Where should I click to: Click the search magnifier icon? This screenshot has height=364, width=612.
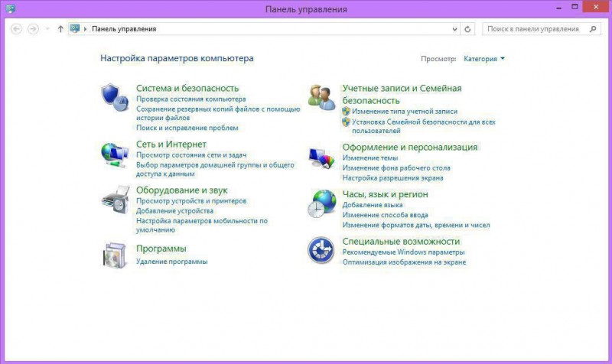pos(593,29)
